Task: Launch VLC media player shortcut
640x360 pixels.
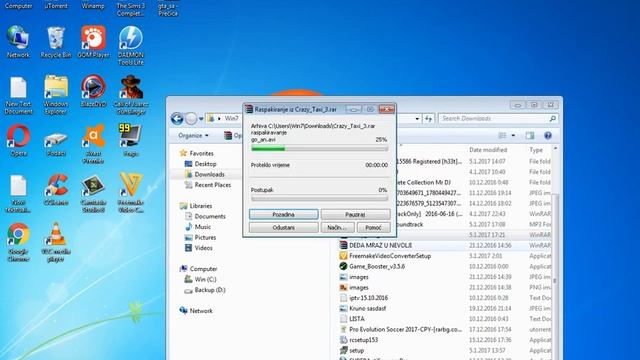Action: [x=56, y=242]
